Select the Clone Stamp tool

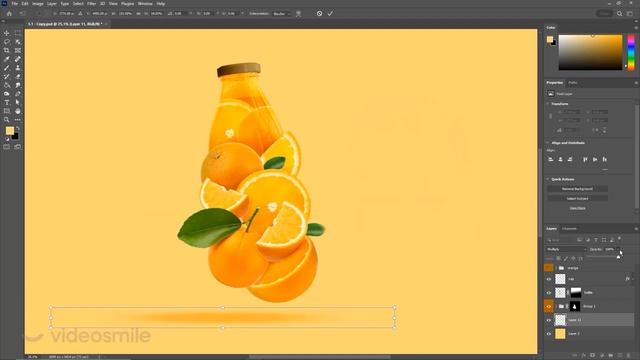click(18, 68)
